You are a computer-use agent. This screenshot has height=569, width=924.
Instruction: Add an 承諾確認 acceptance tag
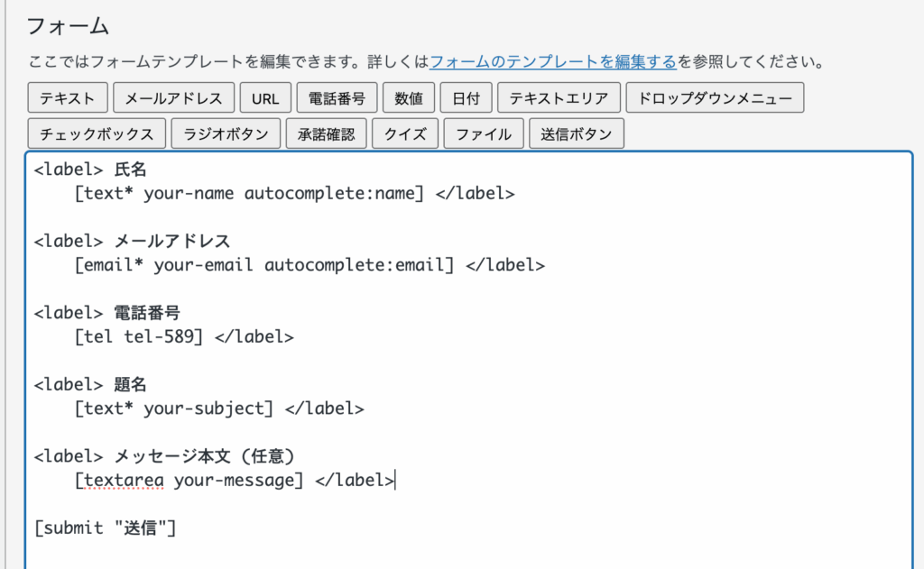pyautogui.click(x=326, y=134)
